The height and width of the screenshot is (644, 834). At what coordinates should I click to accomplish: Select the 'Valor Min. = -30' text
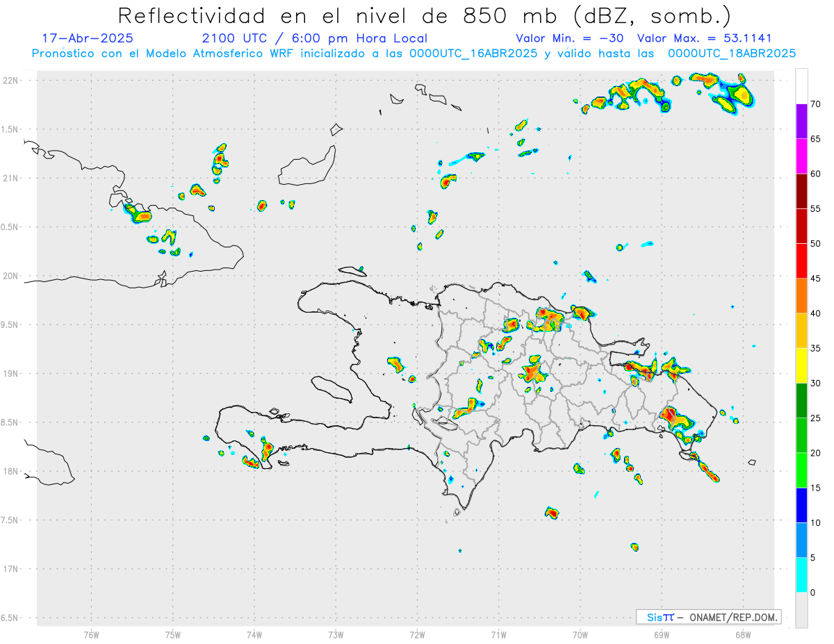pos(570,38)
